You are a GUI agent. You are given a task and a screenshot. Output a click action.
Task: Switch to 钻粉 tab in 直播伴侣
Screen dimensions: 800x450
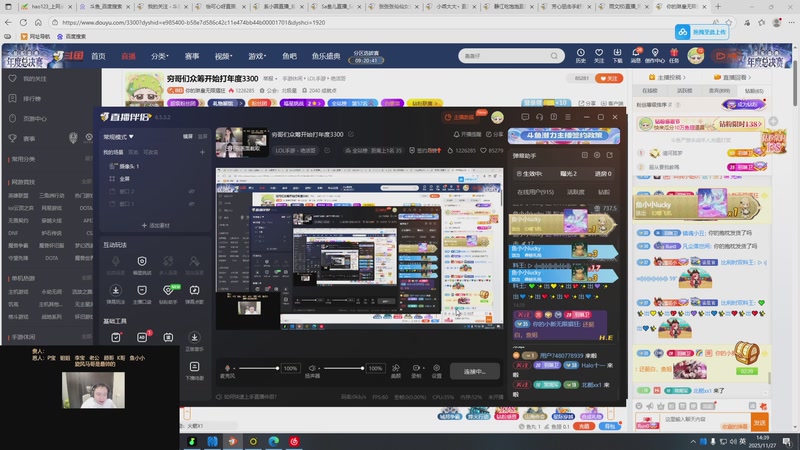click(604, 192)
